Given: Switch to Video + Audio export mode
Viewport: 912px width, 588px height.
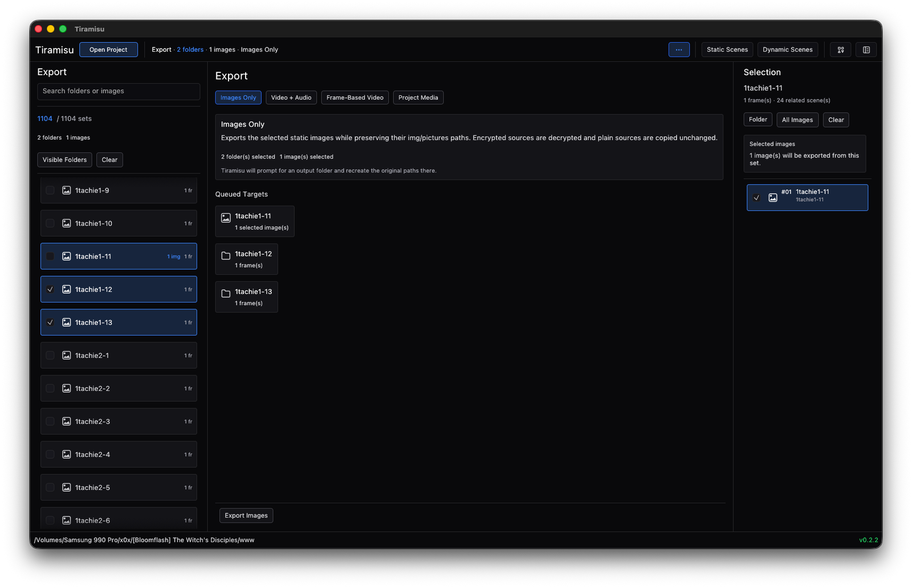Looking at the screenshot, I should [291, 97].
